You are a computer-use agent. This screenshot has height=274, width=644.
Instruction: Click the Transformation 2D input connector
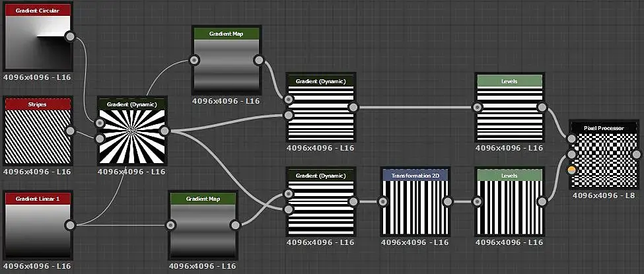tap(383, 201)
